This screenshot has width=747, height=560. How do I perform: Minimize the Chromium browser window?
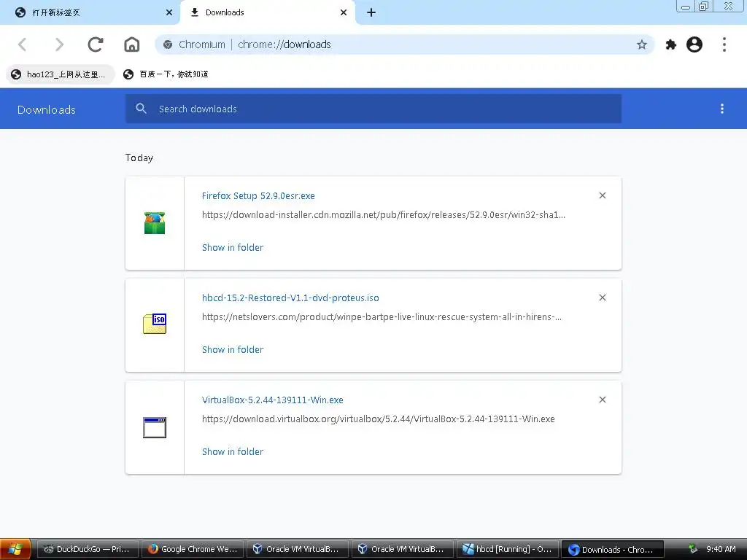pos(686,6)
